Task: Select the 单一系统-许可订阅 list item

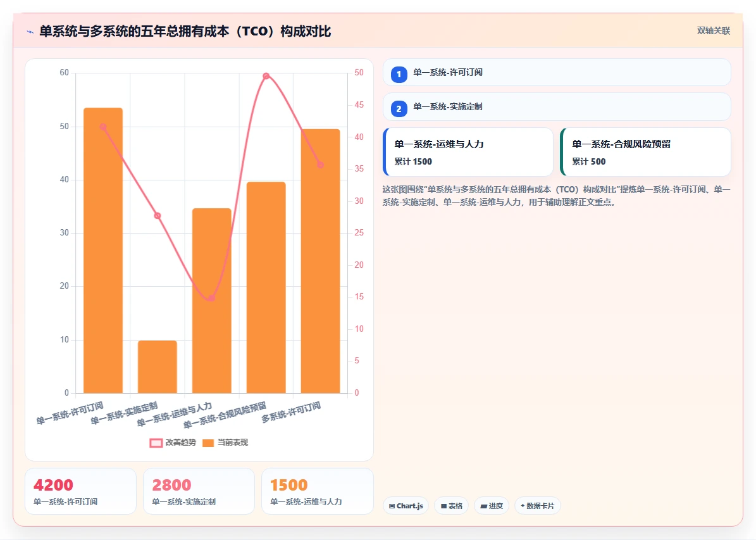Action: point(557,72)
